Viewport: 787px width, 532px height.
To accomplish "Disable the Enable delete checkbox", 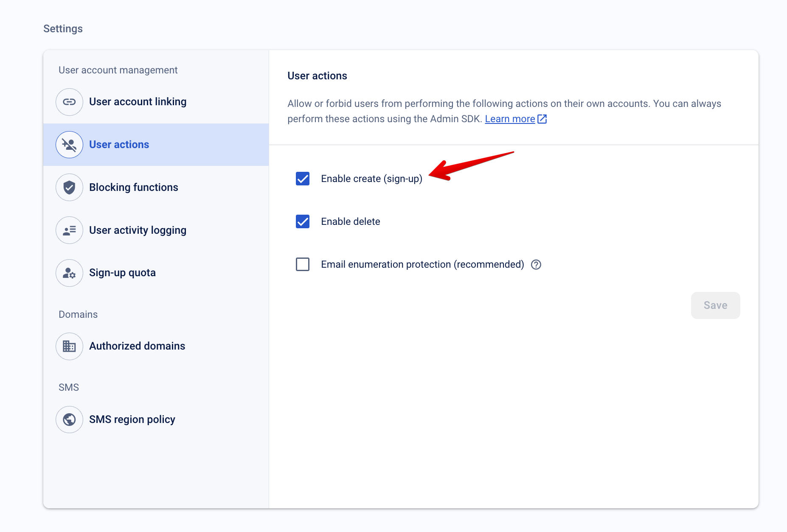I will pos(302,221).
